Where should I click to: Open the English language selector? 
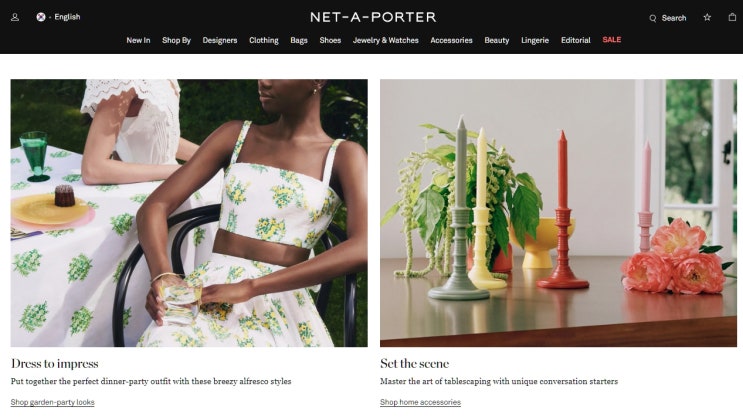click(x=67, y=17)
